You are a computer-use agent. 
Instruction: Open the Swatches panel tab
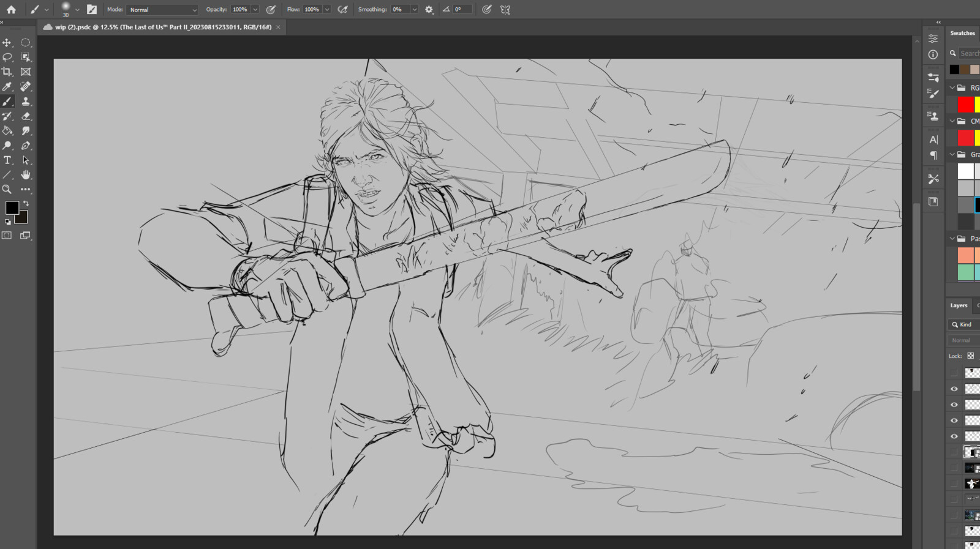962,33
